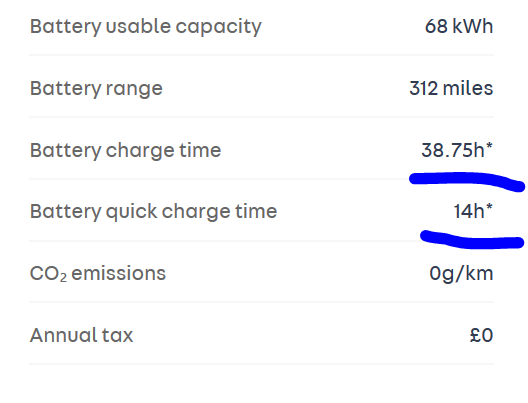Select the £0 annual tax value
528x403 pixels.
(482, 335)
